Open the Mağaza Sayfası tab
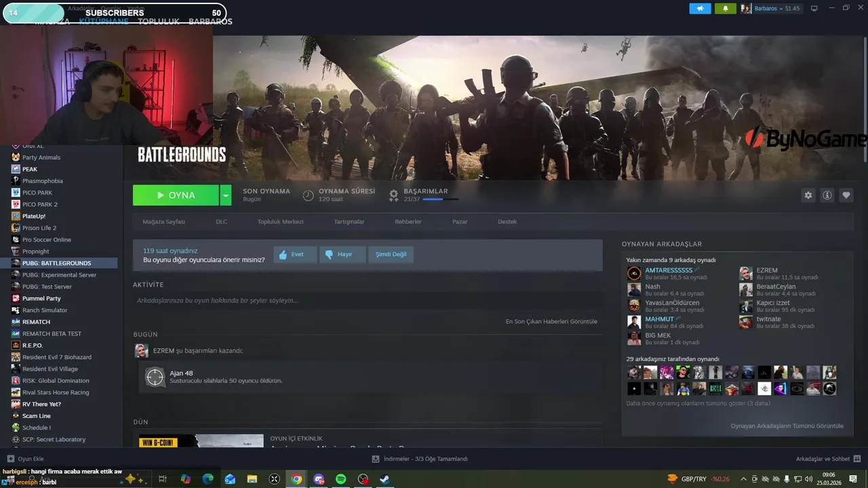This screenshot has width=868, height=488. click(163, 222)
